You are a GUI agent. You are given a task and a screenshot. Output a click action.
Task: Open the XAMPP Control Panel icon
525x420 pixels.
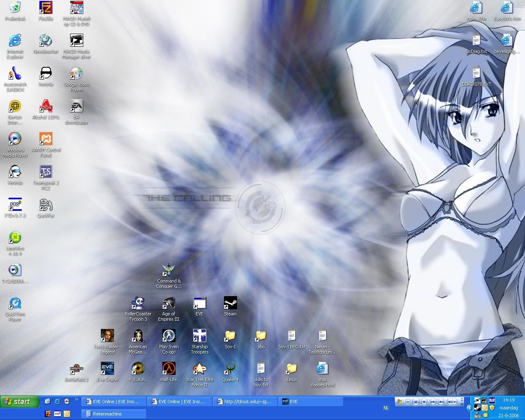(46, 140)
